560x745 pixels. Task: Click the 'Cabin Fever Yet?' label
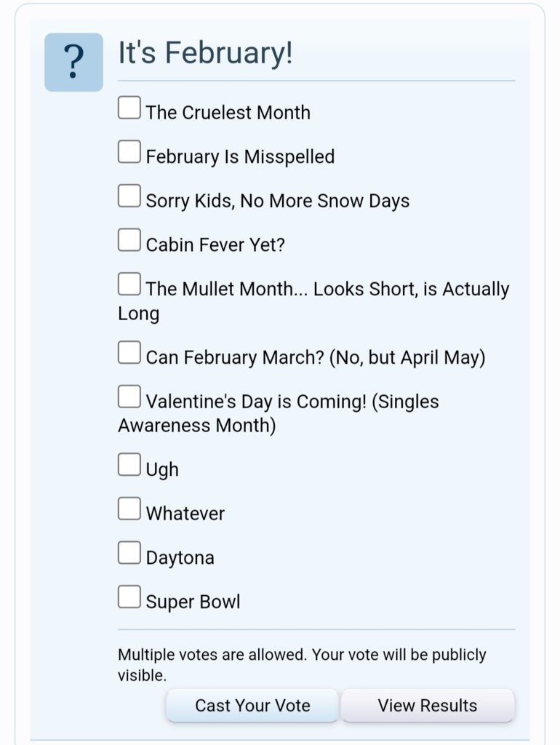tap(215, 245)
